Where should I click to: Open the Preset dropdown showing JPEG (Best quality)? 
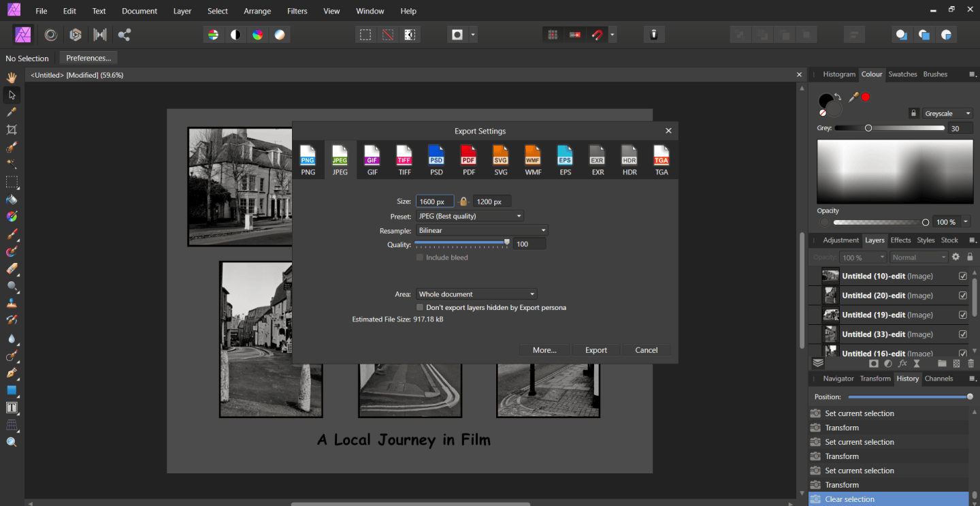coord(470,216)
